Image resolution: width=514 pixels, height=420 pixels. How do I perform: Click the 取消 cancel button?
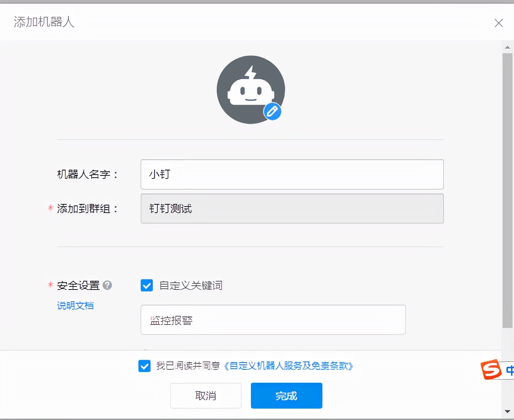[x=206, y=396]
